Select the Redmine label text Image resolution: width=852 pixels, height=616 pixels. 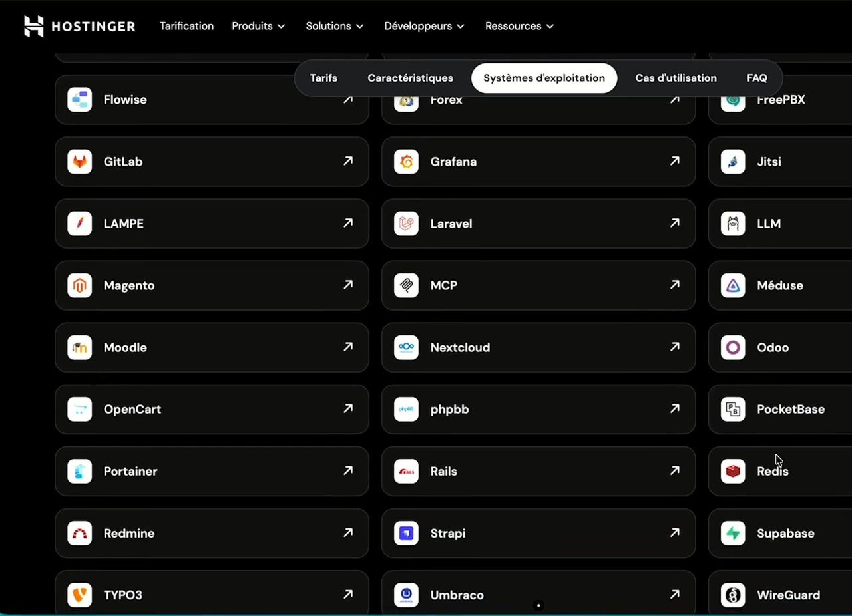(129, 533)
